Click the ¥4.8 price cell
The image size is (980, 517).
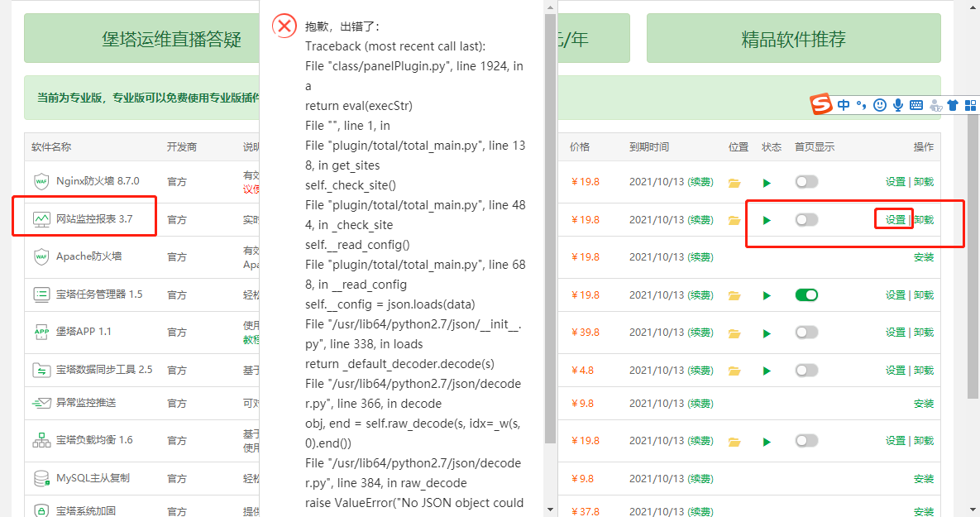tap(582, 370)
